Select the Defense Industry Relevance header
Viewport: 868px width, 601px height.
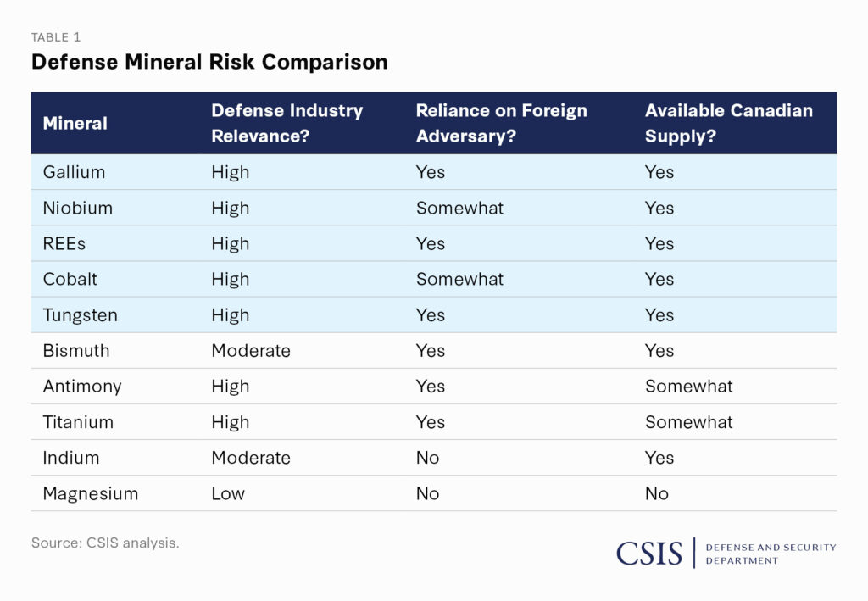pyautogui.click(x=287, y=123)
